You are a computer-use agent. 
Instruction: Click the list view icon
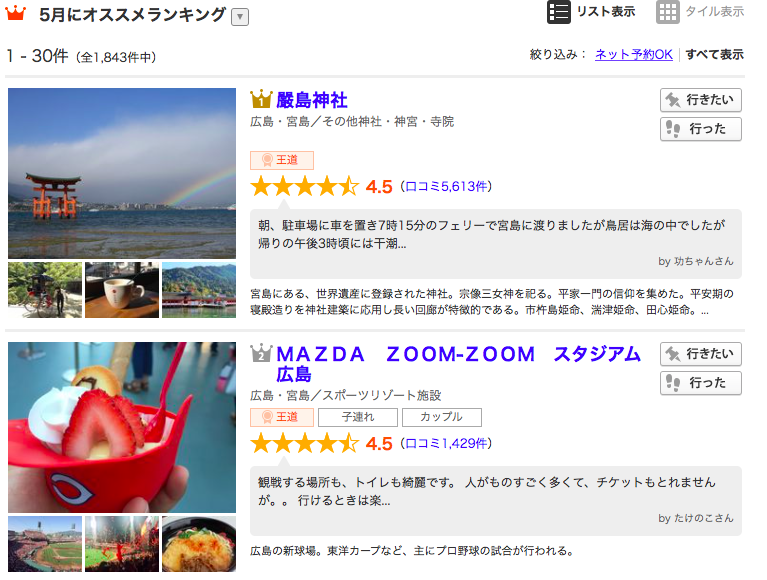point(558,12)
